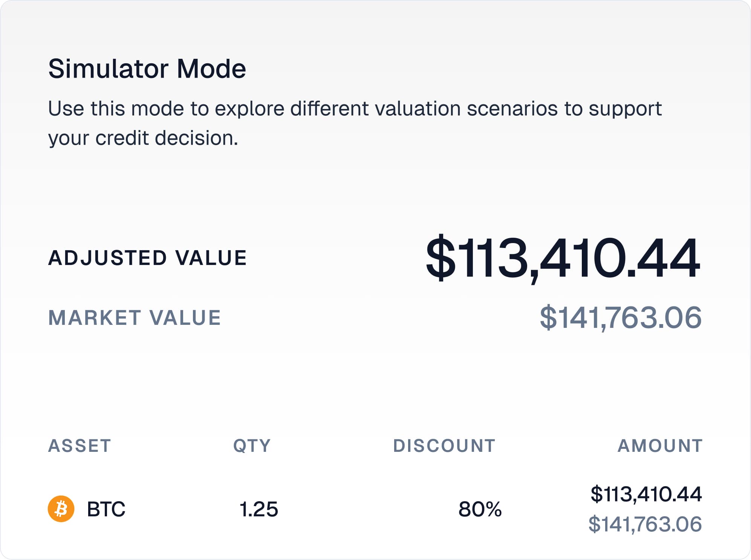Click the BTC ticker label

tap(107, 510)
